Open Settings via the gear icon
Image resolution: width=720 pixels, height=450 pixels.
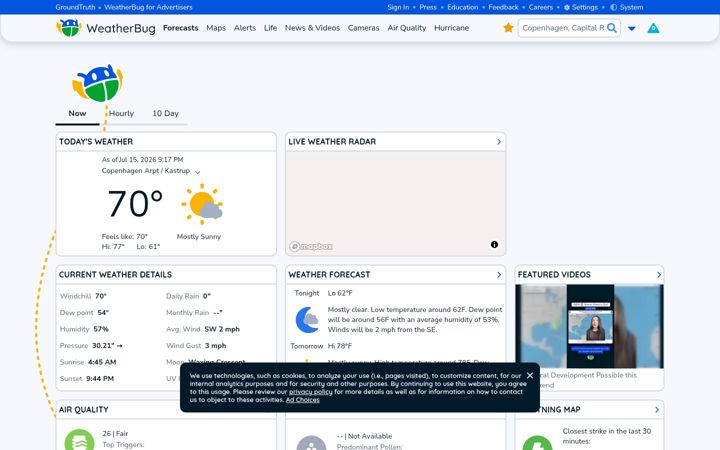point(581,7)
